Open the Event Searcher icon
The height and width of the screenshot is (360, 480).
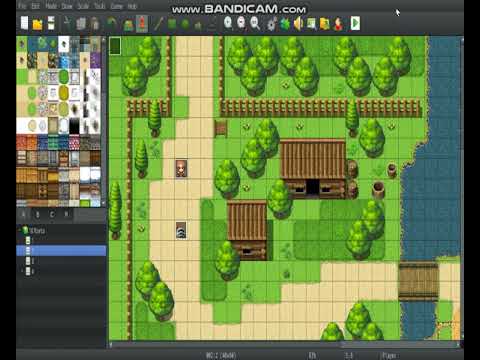coord(312,24)
